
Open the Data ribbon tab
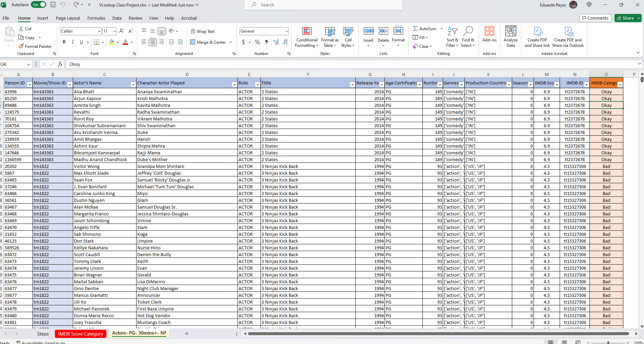pos(117,18)
